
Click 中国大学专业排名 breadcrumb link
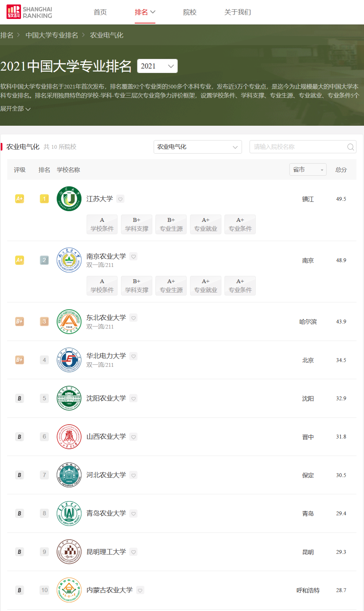point(52,35)
